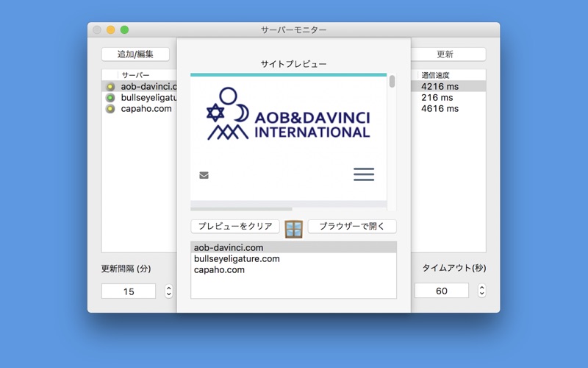Viewport: 588px width, 368px height.
Task: Click the yellow status dot beside aob-davinci
Action: 110,87
